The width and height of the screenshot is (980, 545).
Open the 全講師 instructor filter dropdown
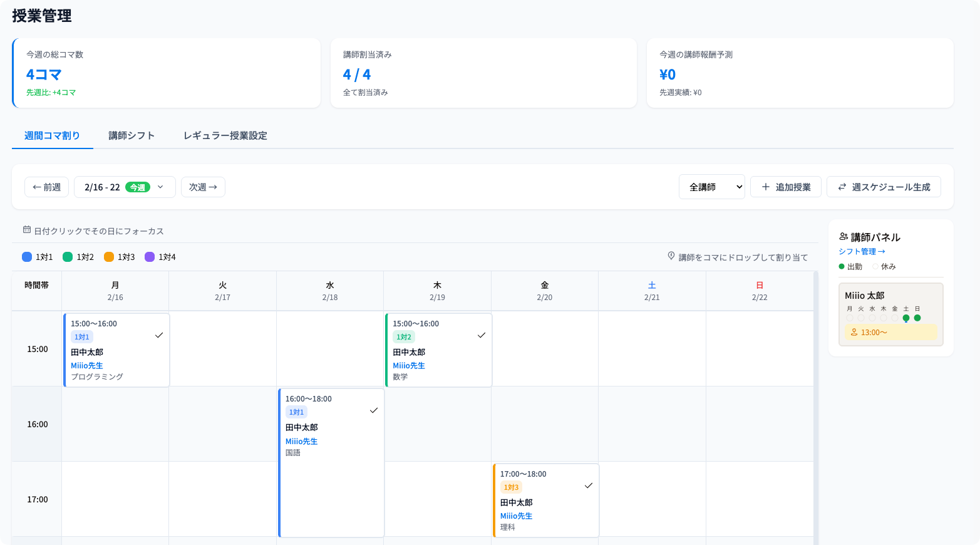pyautogui.click(x=711, y=187)
